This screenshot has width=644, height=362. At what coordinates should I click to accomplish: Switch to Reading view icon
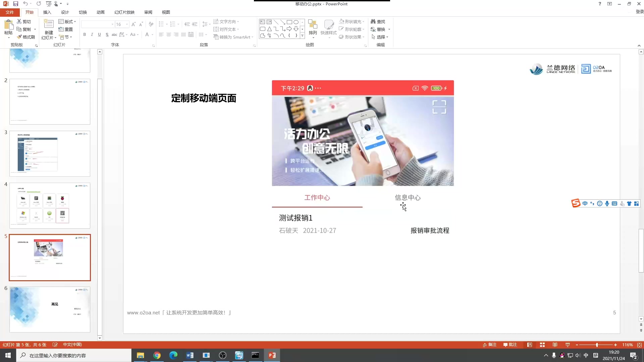click(555, 345)
